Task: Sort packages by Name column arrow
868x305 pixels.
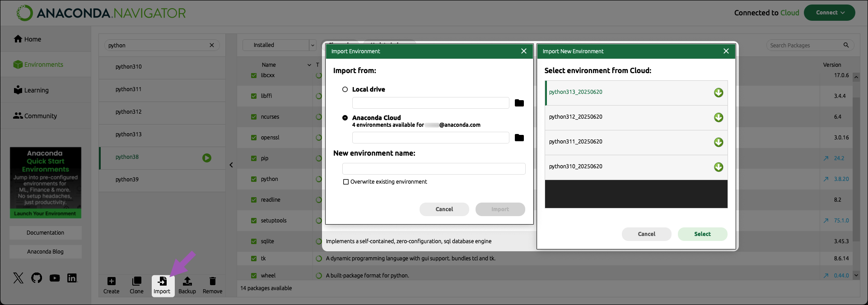Action: pos(309,65)
